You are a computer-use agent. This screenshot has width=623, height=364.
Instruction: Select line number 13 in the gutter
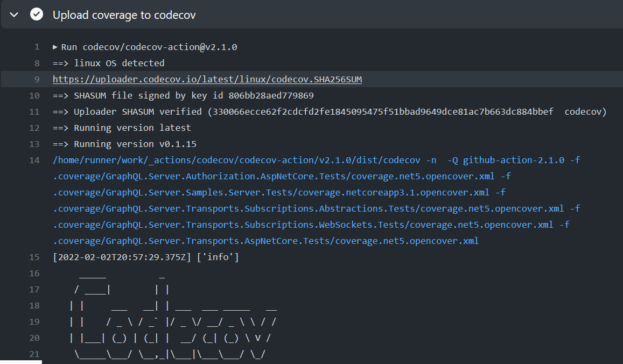click(34, 144)
